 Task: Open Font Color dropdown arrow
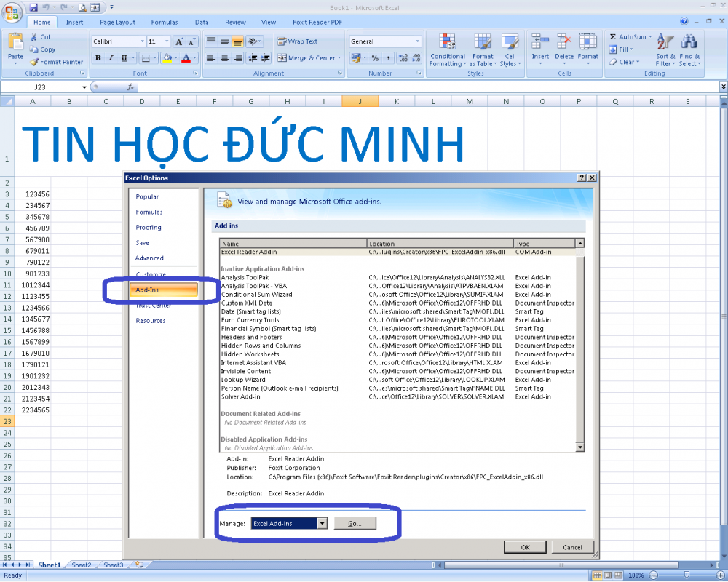coord(195,58)
